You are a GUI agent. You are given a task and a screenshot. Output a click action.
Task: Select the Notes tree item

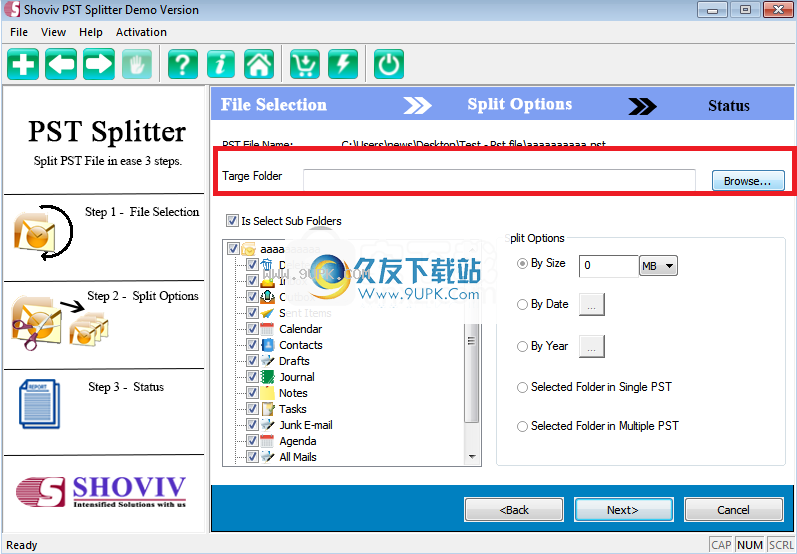293,393
